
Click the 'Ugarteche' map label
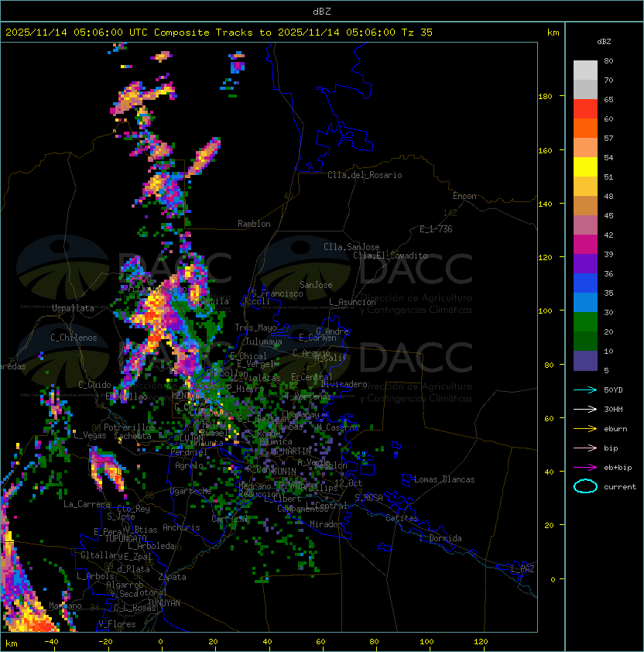tap(191, 491)
